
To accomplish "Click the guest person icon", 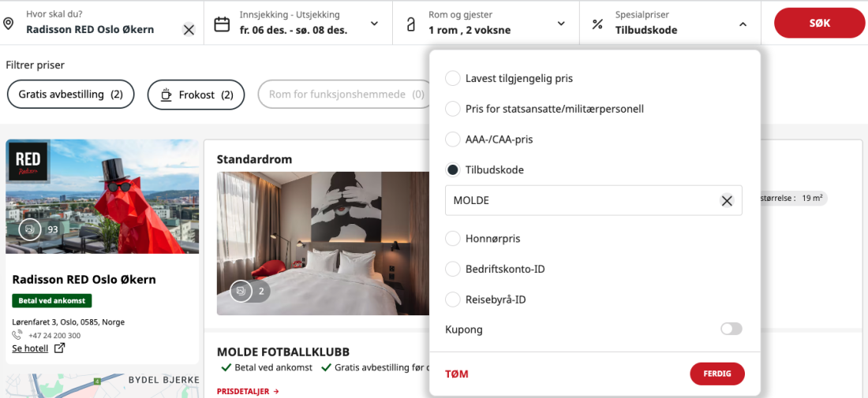I will coord(410,24).
